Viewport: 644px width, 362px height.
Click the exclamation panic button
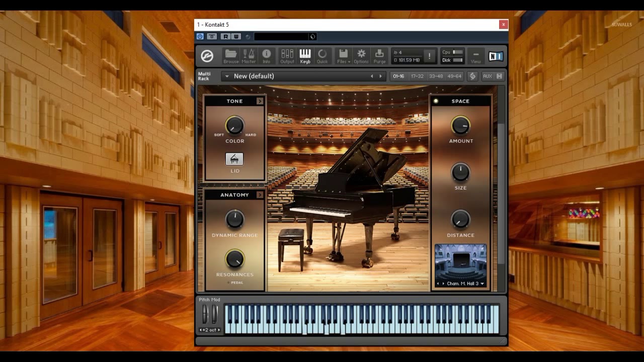429,56
